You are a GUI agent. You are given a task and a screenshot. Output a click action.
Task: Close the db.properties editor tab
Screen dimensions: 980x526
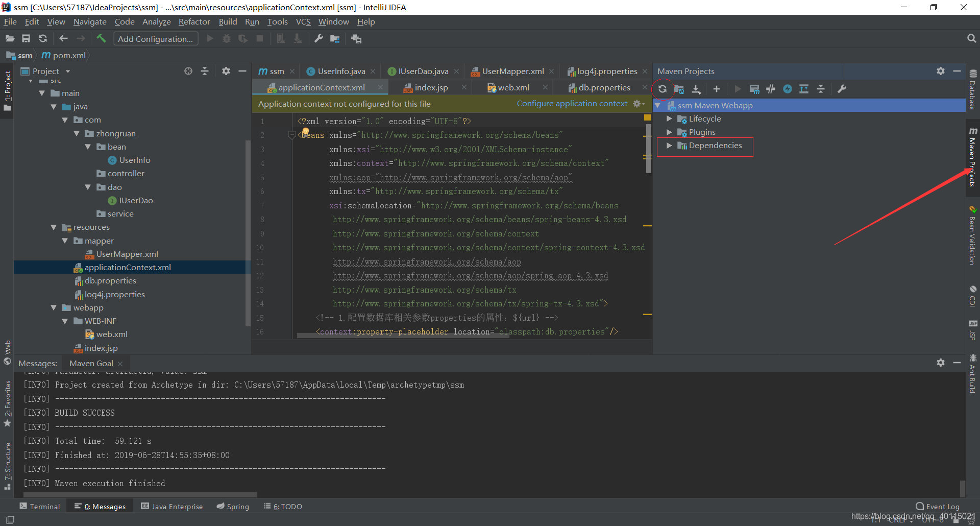(x=645, y=87)
